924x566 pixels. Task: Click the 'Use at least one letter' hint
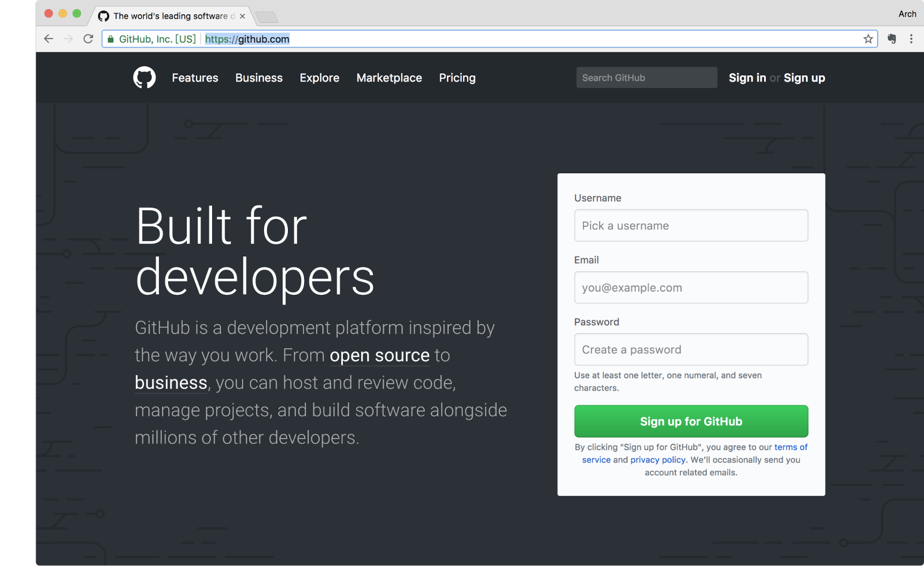click(668, 382)
